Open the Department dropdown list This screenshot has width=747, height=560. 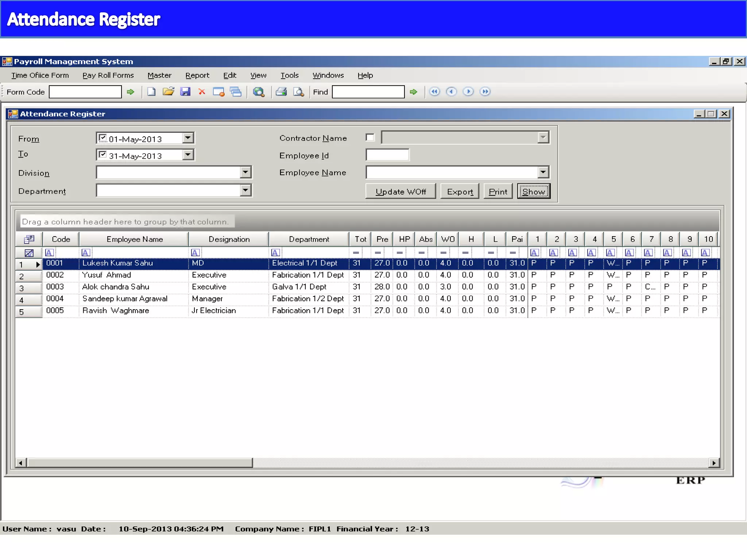pos(245,190)
